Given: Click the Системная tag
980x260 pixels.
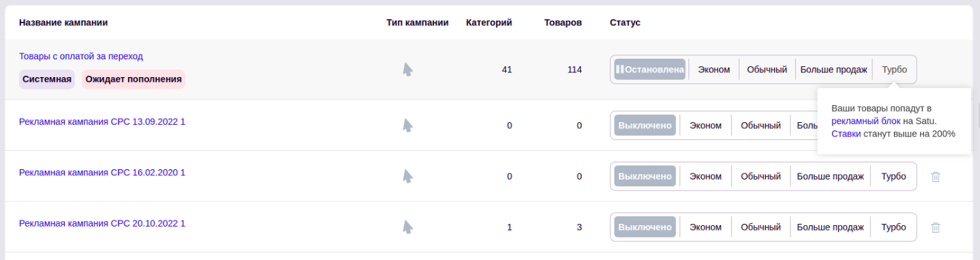Looking at the screenshot, I should coord(47,79).
